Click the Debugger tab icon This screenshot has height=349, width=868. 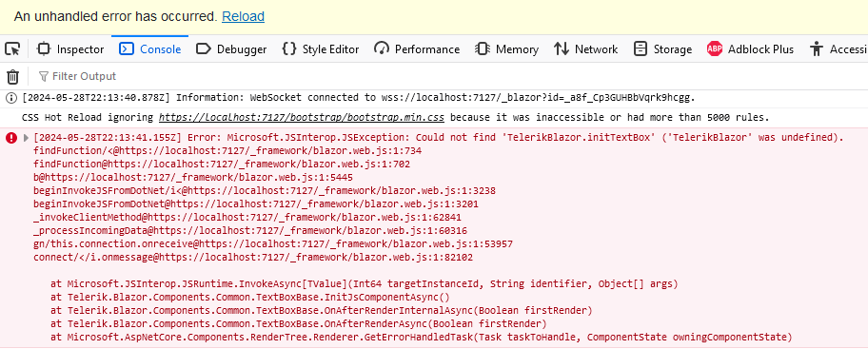[204, 49]
